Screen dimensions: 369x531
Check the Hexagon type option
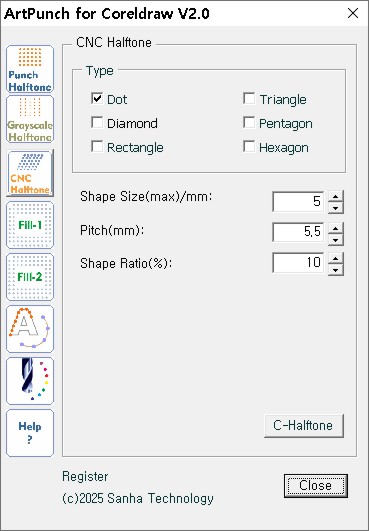point(249,147)
